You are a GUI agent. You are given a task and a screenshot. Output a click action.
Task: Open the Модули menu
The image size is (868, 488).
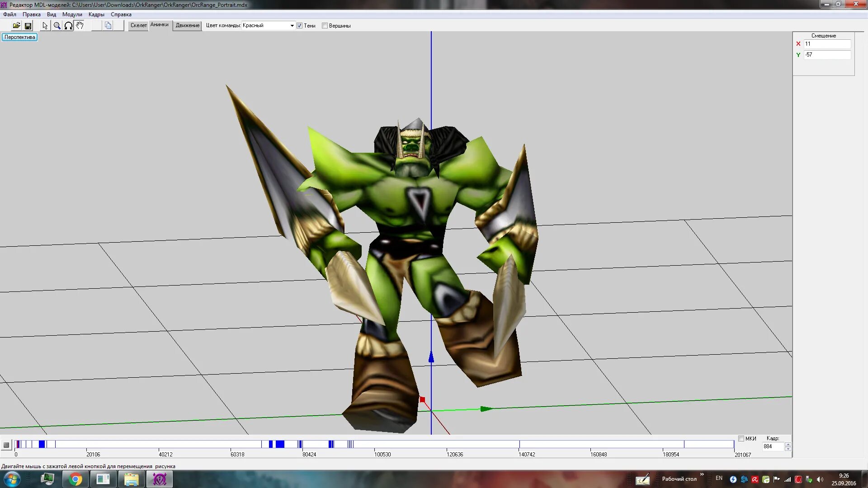(72, 14)
